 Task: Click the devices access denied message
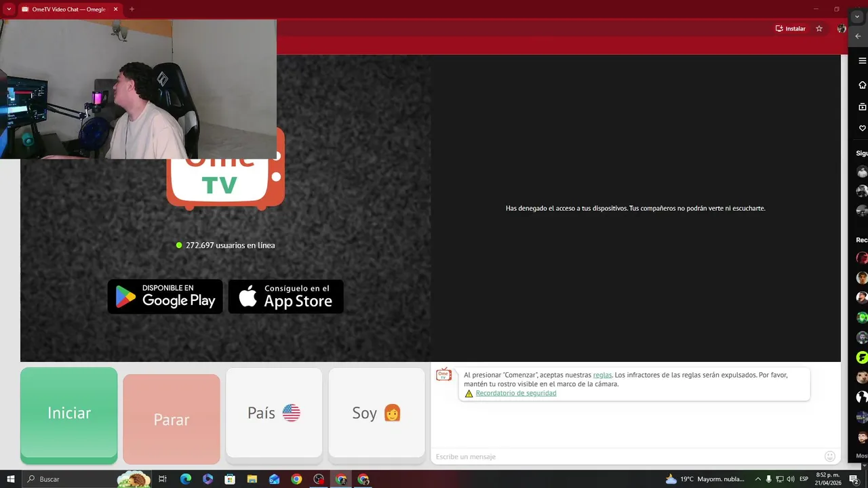click(x=635, y=208)
